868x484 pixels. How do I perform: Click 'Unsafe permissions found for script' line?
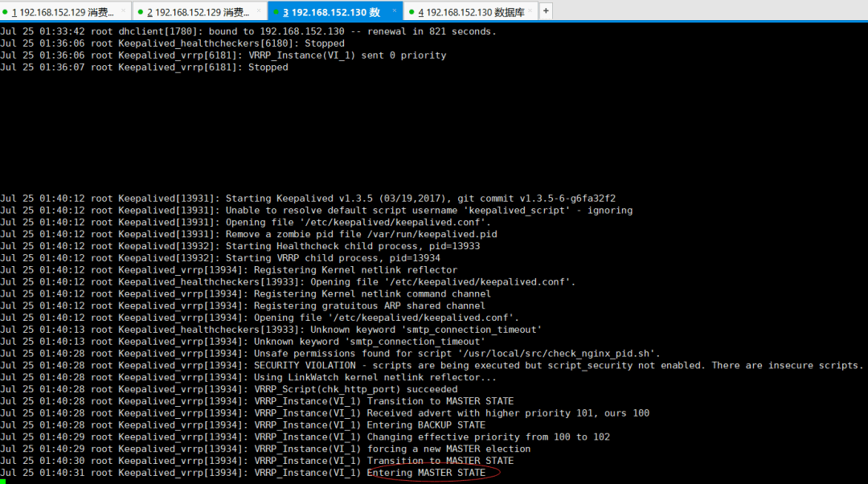[330, 353]
